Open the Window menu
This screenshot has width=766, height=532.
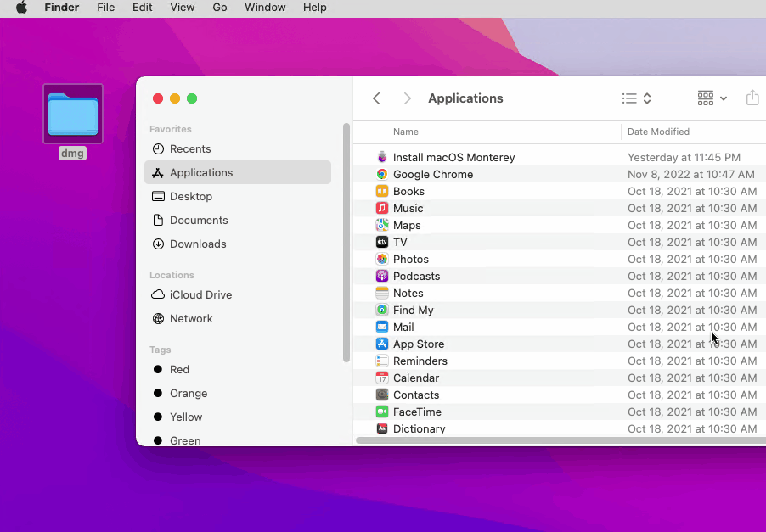click(x=265, y=8)
